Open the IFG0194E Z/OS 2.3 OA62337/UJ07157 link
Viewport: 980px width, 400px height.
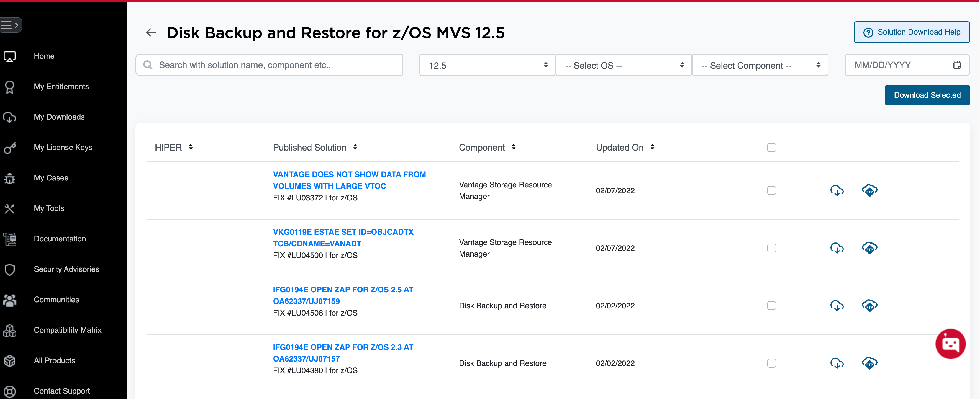coord(343,353)
